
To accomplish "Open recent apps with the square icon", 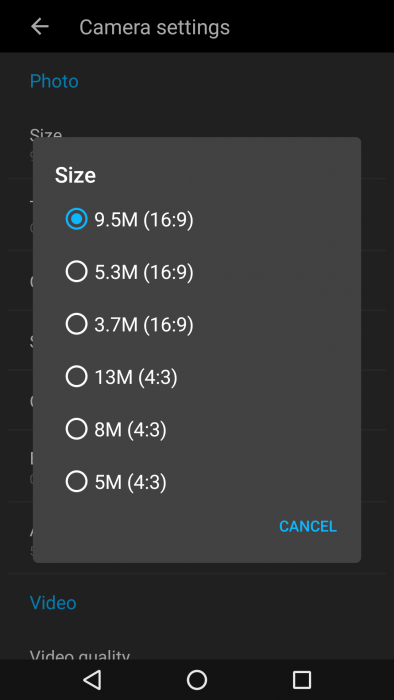I will click(302, 680).
